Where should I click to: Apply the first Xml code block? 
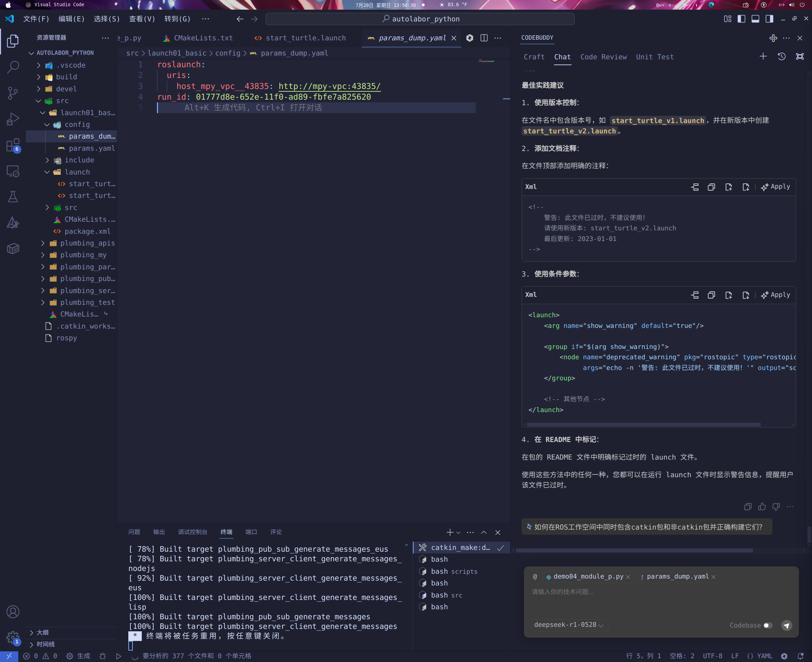click(x=776, y=187)
